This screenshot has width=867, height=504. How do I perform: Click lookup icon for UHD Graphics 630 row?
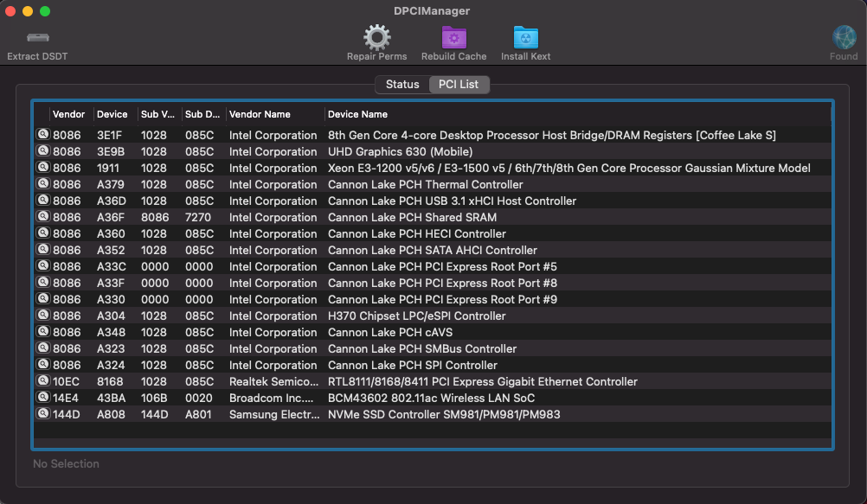43,151
